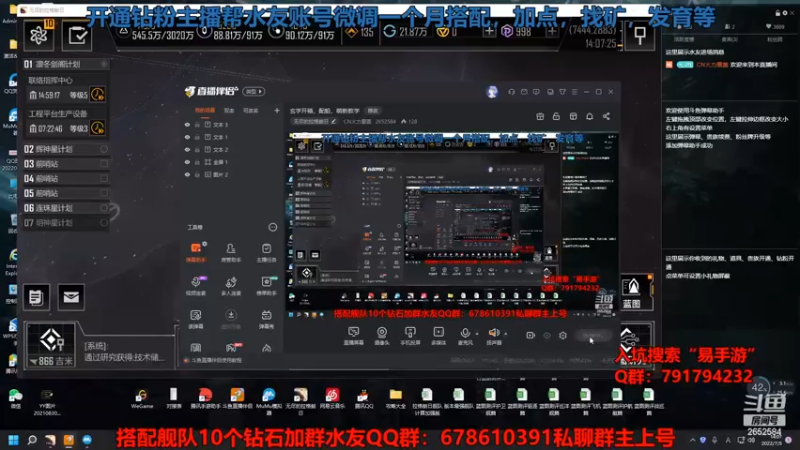Toggle visibility eye for layer 文本 3
The height and width of the screenshot is (450, 800).
point(187,124)
